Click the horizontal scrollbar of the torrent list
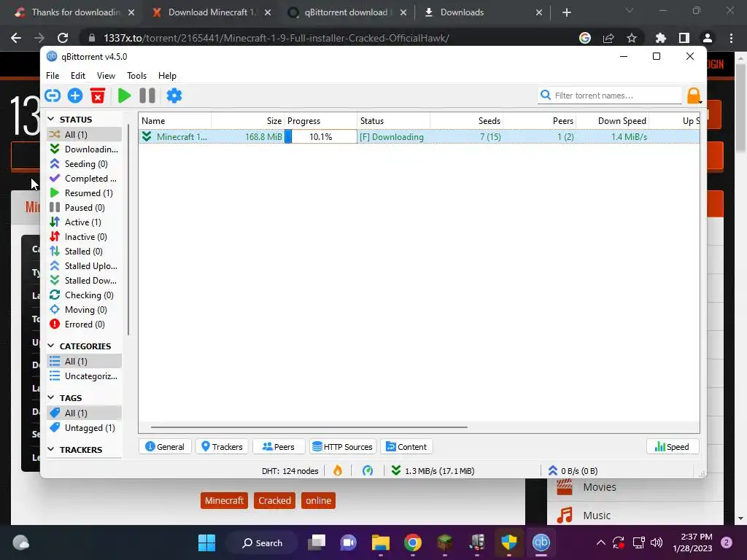This screenshot has width=747, height=560. (309, 427)
